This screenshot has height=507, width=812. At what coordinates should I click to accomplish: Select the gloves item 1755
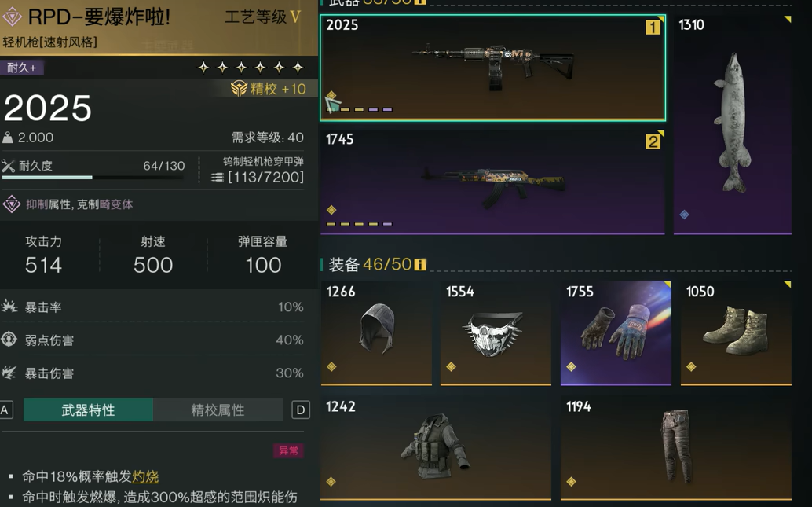pyautogui.click(x=616, y=333)
